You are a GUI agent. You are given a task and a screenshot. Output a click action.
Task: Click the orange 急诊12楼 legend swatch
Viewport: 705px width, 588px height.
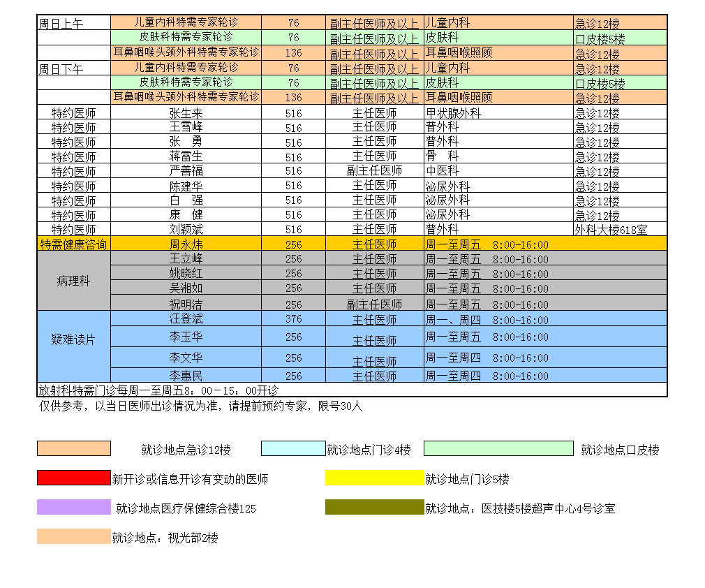point(74,448)
